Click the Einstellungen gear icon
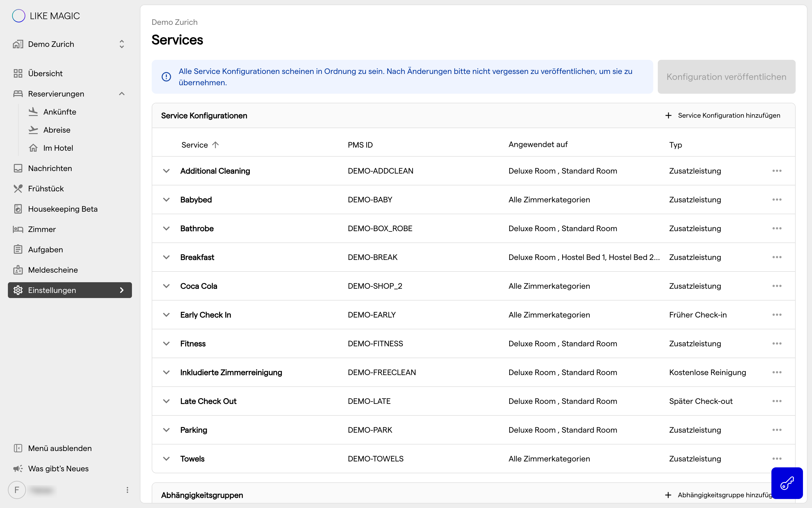Viewport: 812px width, 508px height. coord(18,290)
